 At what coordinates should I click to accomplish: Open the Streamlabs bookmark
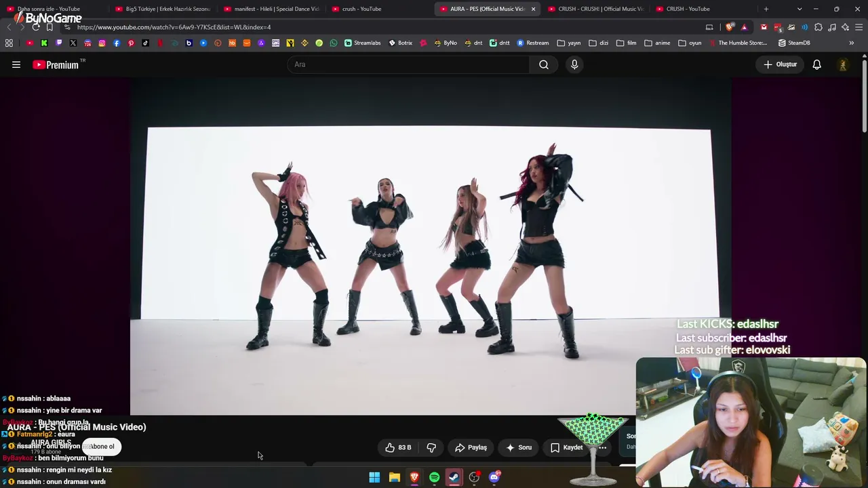(362, 43)
